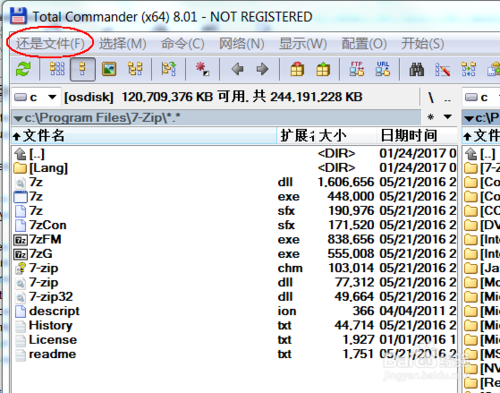Open the 配置(O) menu
500x393 pixels.
pyautogui.click(x=364, y=44)
